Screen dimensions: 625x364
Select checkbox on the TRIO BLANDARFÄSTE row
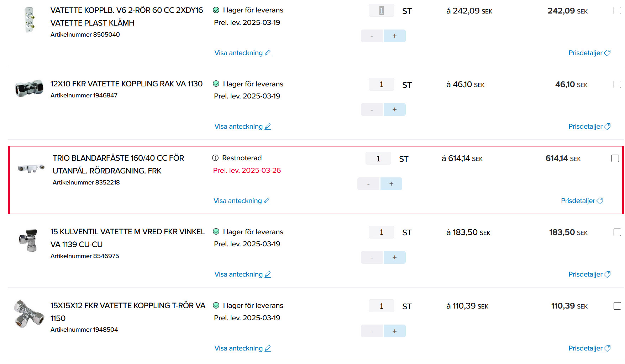point(615,158)
